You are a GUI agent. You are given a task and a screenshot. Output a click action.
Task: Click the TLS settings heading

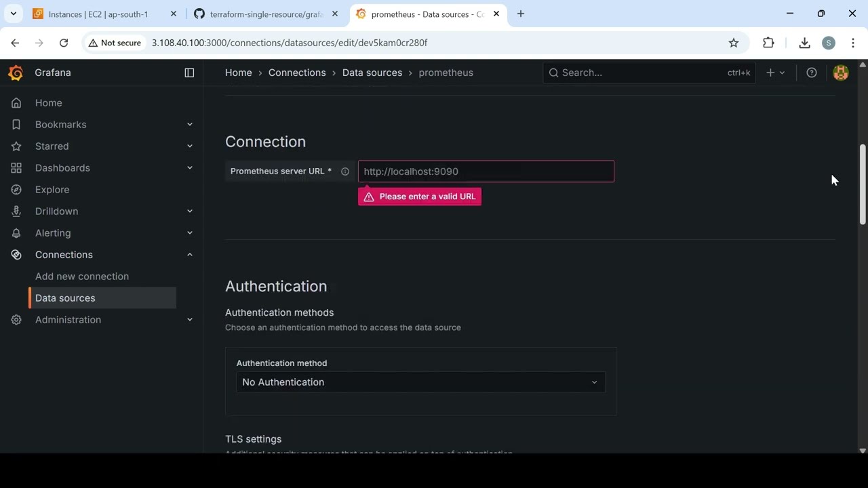pos(254,439)
